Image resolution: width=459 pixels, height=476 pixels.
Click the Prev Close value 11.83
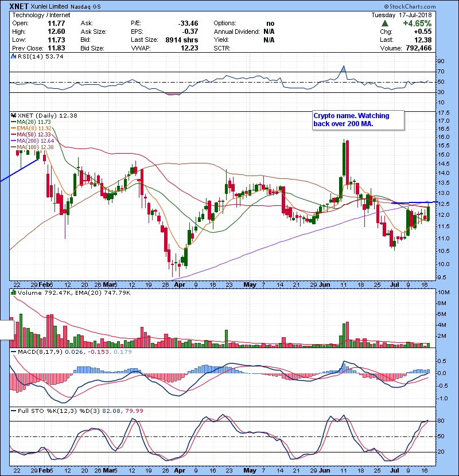pyautogui.click(x=56, y=48)
